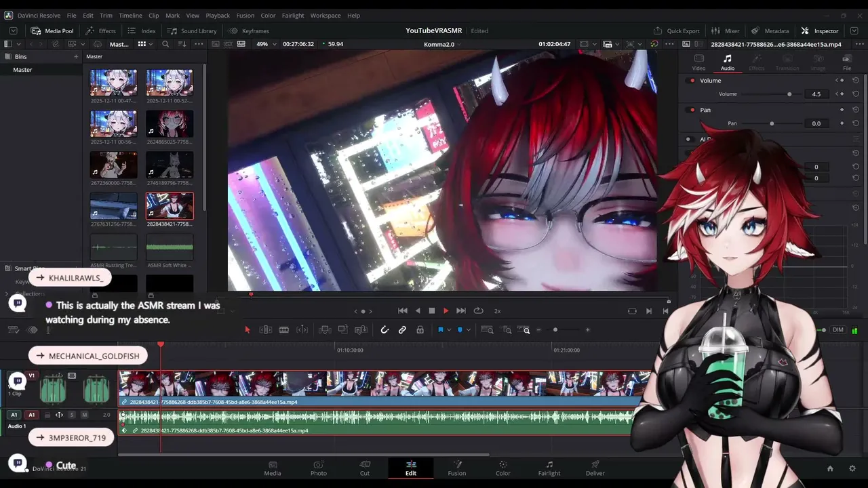This screenshot has width=868, height=488.
Task: Click the Full Extent Zoom icon
Action: [487, 330]
